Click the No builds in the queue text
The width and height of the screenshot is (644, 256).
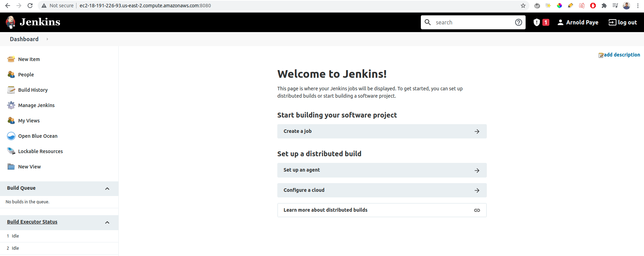(x=27, y=202)
